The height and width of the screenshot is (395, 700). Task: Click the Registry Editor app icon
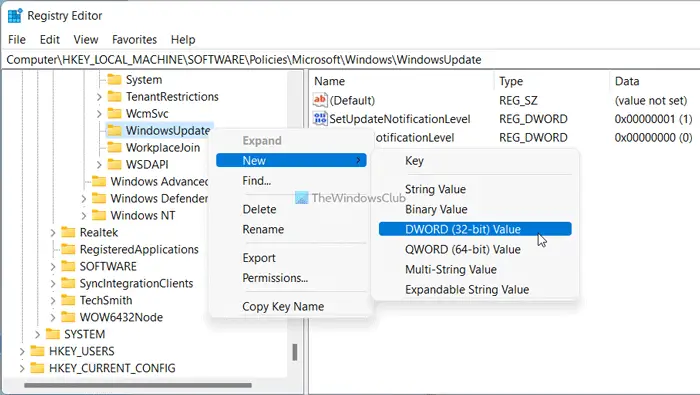15,16
